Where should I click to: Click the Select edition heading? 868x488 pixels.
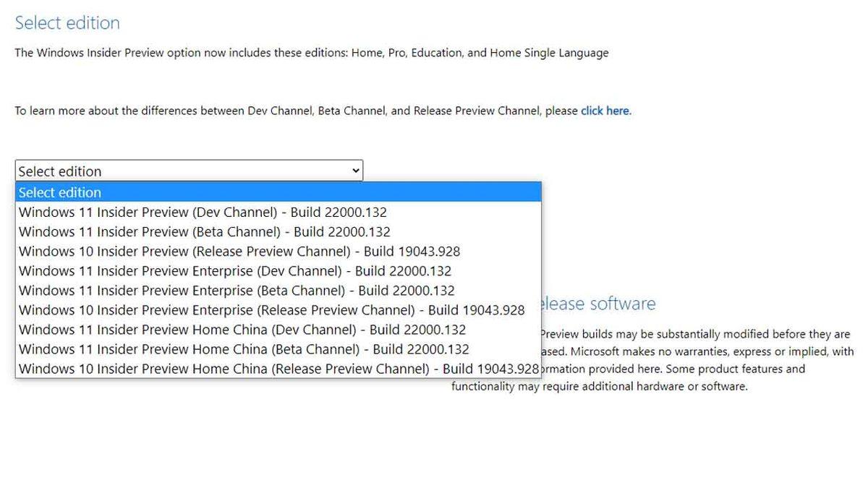pyautogui.click(x=67, y=23)
